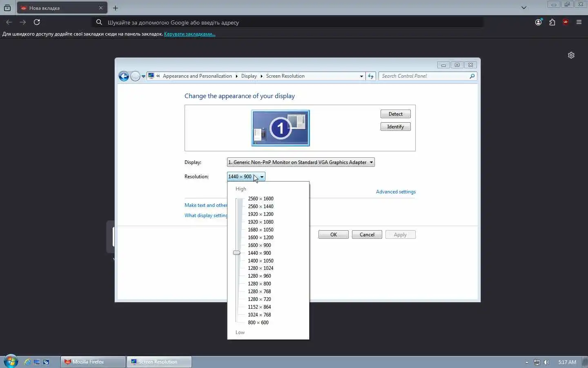Open new tab page settings gear
588x368 pixels.
click(x=571, y=55)
